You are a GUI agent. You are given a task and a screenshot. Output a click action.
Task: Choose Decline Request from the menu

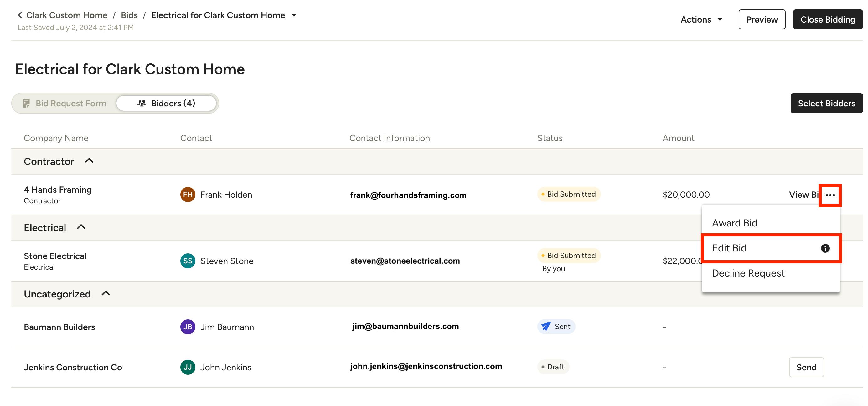pos(748,273)
